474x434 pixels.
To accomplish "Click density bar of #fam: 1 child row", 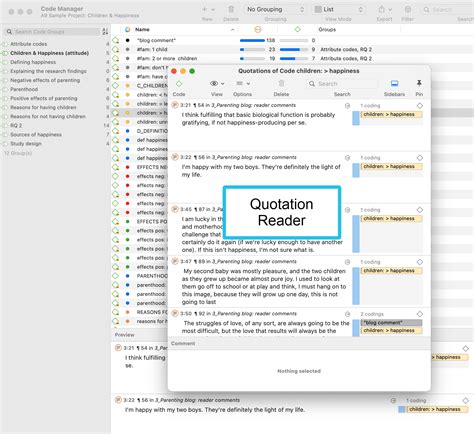I will pyautogui.click(x=294, y=49).
